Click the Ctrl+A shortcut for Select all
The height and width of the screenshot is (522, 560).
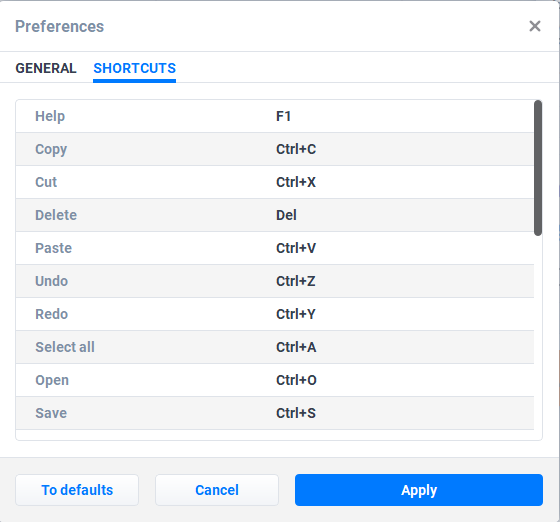(x=296, y=347)
